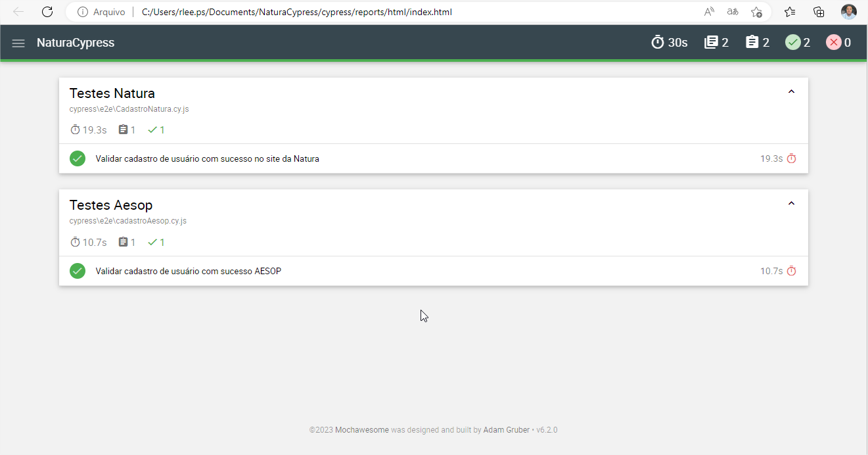Click the red timer icon beside 19.3s
The width and height of the screenshot is (868, 455).
click(792, 158)
